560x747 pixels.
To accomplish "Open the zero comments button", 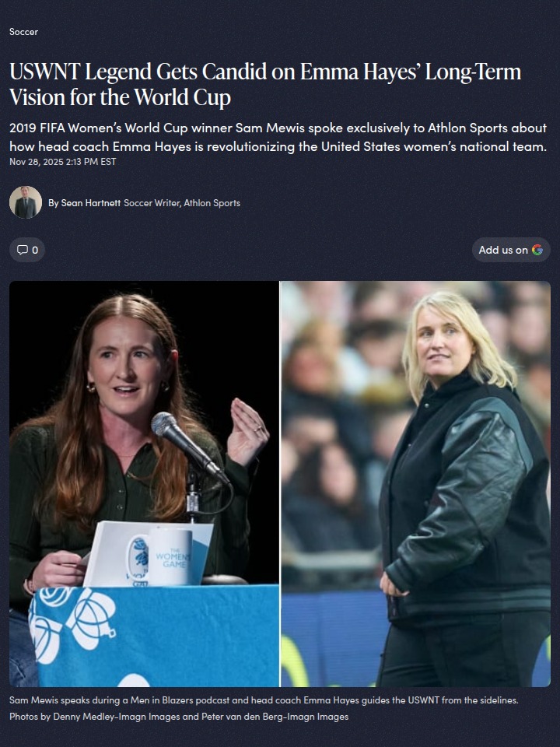I will coord(27,250).
